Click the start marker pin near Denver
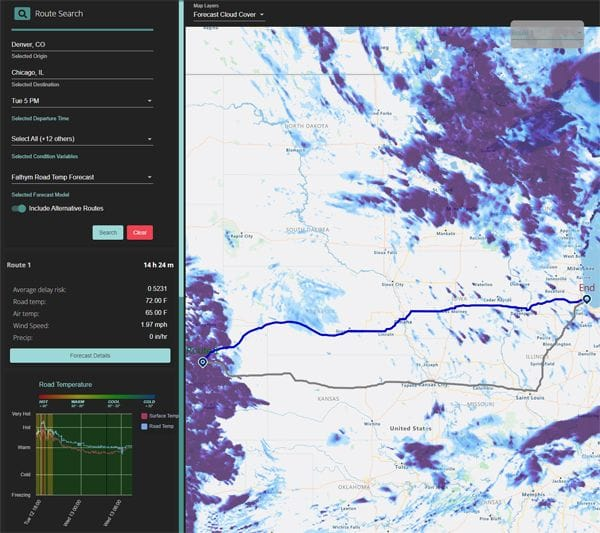 203,362
